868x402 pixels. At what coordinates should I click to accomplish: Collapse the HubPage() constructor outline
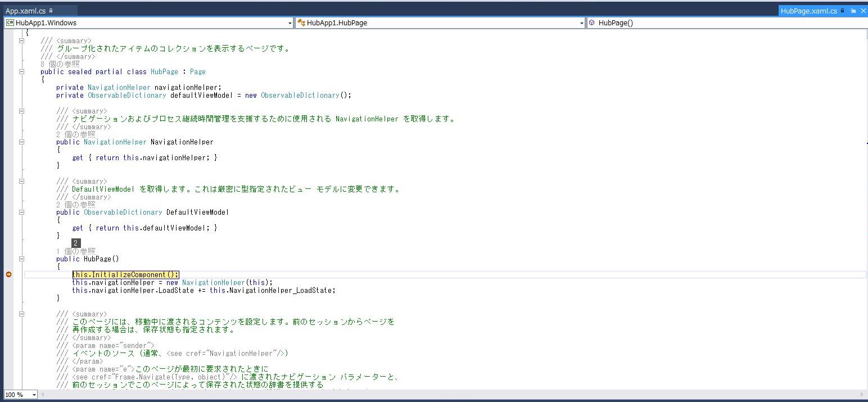click(x=21, y=259)
